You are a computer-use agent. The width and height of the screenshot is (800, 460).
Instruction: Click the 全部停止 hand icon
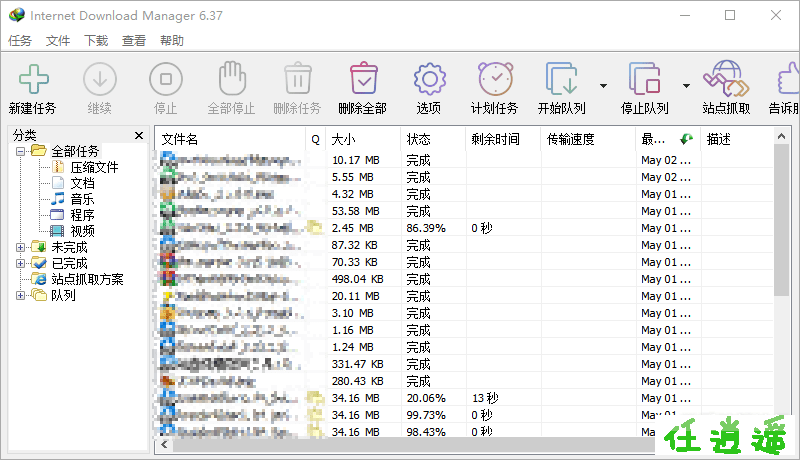point(232,78)
